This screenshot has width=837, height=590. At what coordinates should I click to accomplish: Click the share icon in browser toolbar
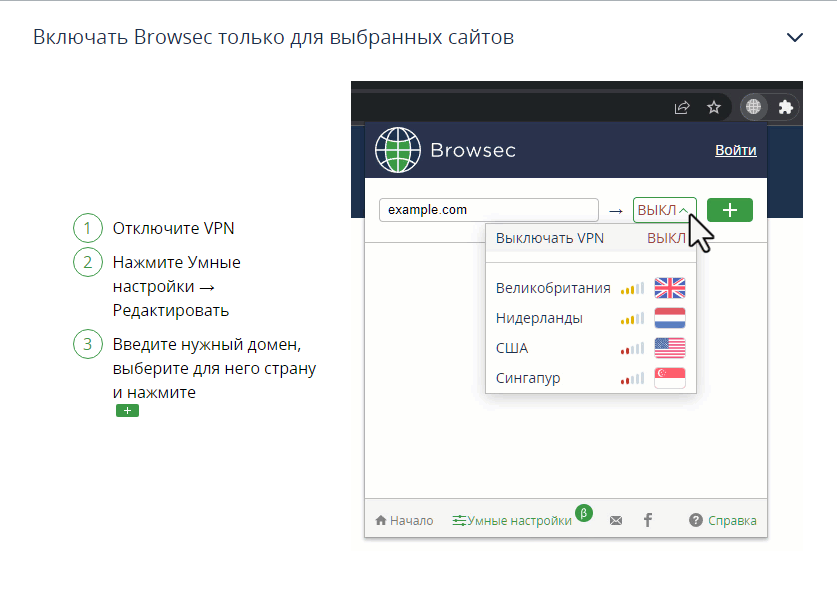[x=682, y=107]
